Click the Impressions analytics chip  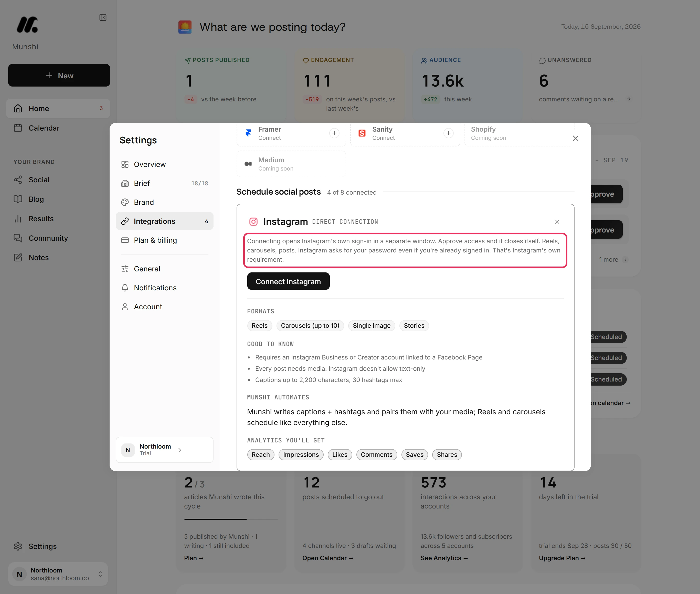301,455
